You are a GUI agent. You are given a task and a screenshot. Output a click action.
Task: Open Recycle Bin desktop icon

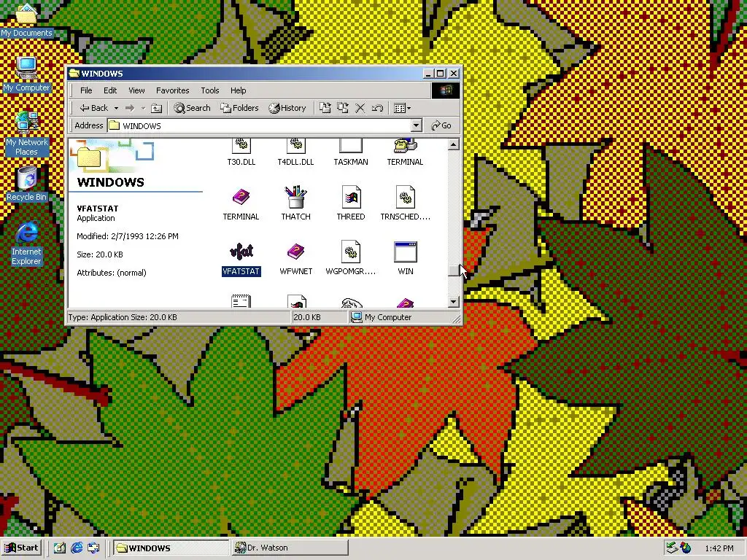click(27, 184)
